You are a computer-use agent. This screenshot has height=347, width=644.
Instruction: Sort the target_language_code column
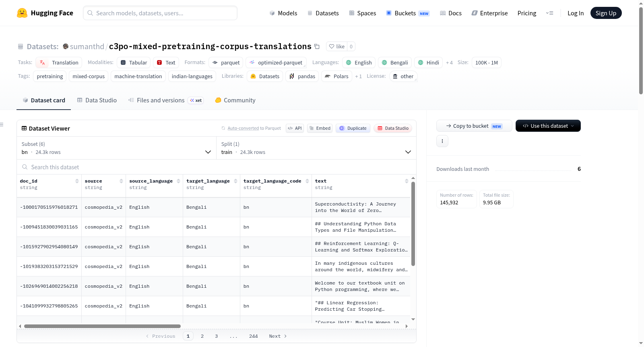(x=307, y=181)
